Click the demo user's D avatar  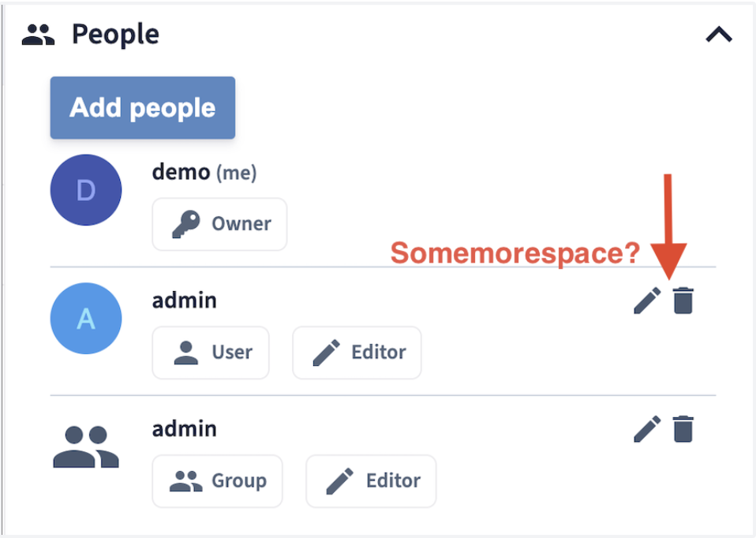86,190
